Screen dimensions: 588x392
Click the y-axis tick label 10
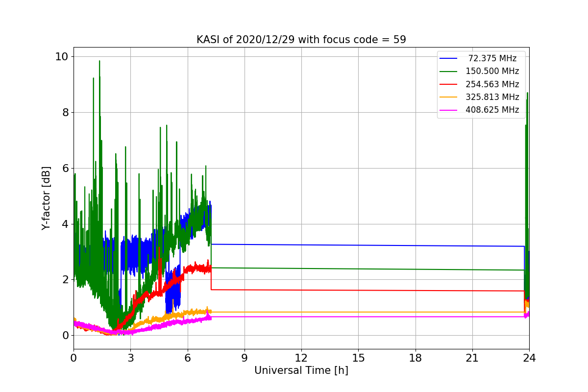tap(62, 57)
